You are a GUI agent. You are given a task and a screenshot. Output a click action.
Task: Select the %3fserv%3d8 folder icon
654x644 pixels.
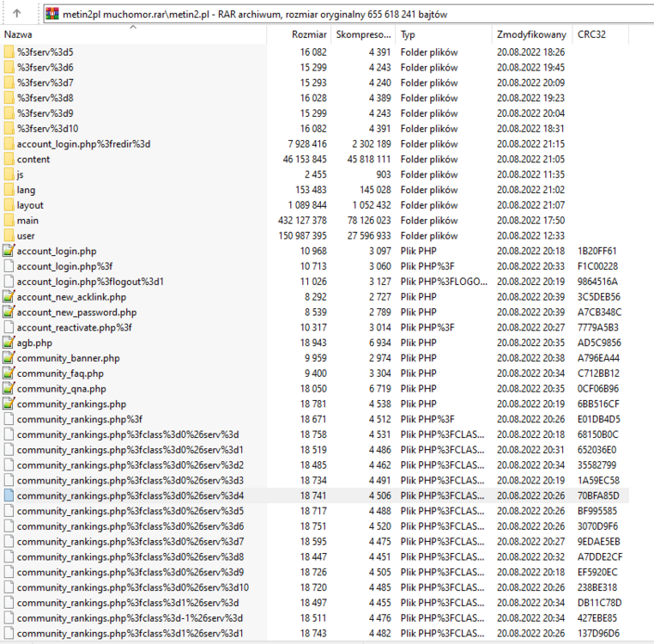click(9, 98)
